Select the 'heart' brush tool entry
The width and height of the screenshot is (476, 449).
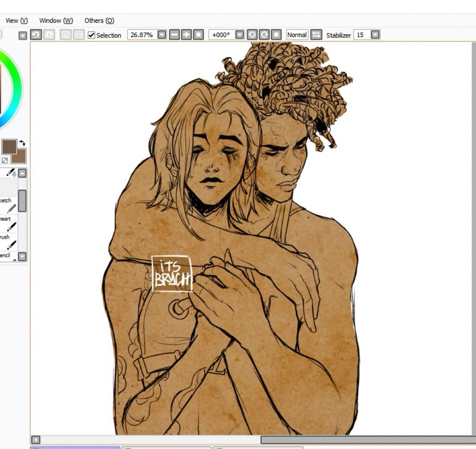[8, 224]
